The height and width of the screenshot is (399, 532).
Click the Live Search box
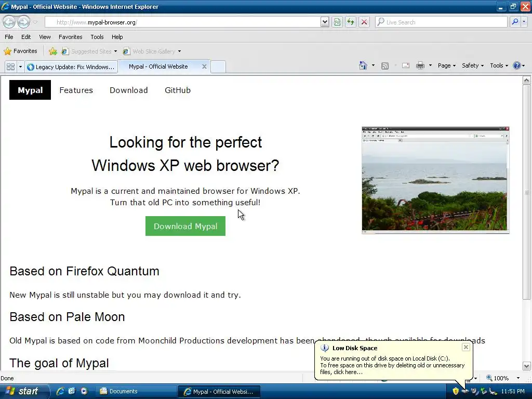pos(441,22)
